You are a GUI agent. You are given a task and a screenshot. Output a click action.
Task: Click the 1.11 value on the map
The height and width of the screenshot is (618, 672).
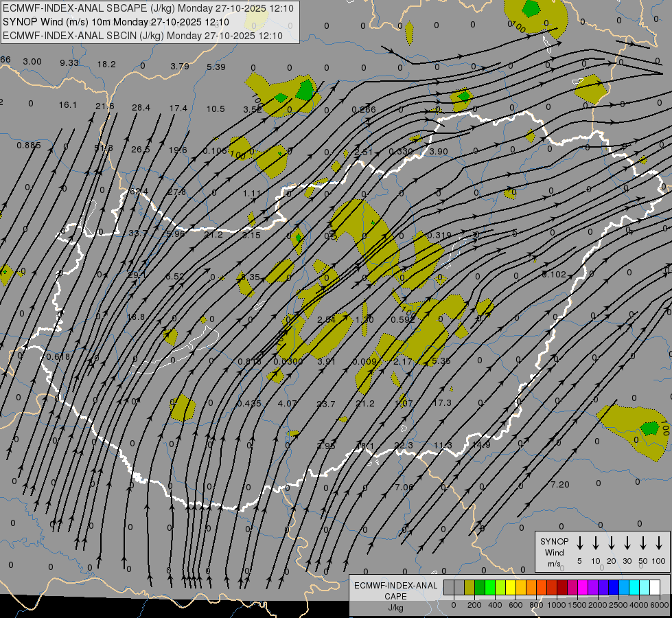coord(252,194)
